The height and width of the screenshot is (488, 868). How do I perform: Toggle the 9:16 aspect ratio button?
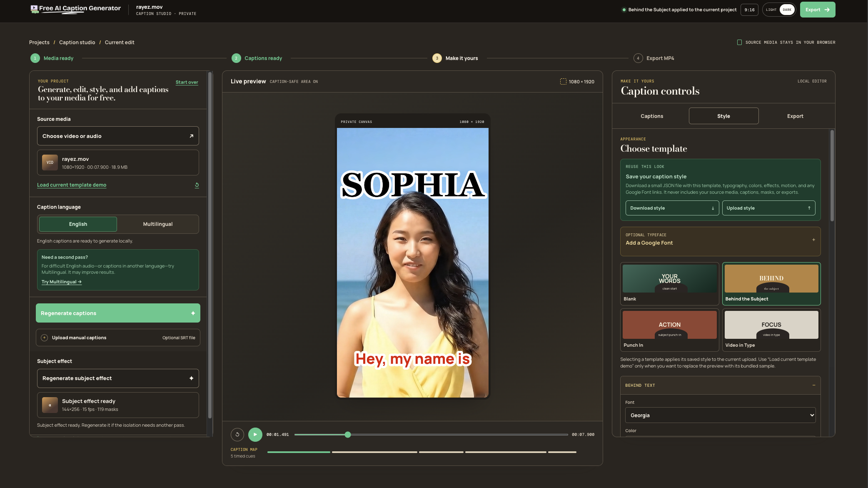(749, 10)
